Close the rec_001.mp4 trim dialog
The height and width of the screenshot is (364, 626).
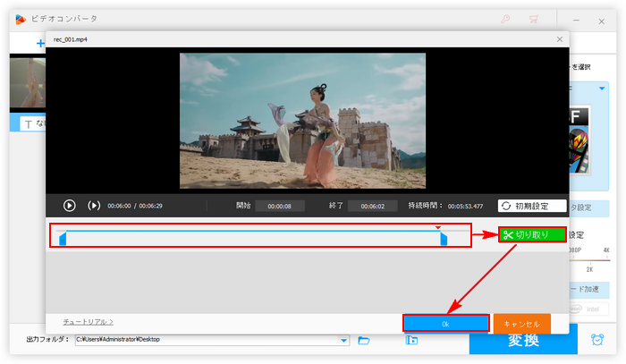tap(560, 39)
